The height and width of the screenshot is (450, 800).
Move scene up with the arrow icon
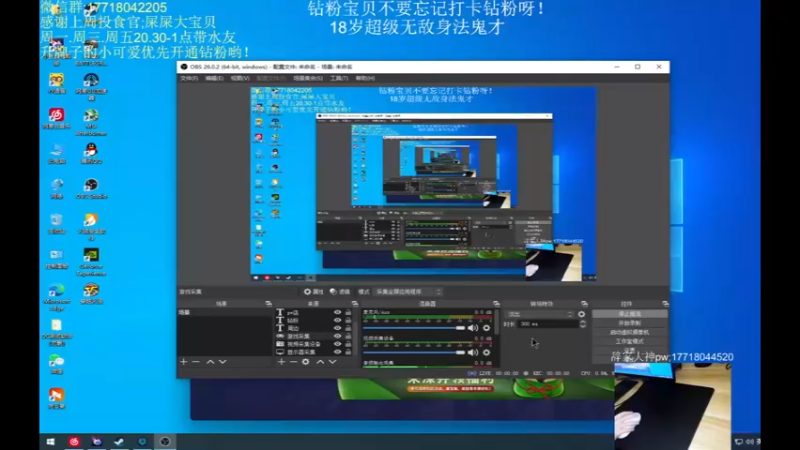pos(210,362)
